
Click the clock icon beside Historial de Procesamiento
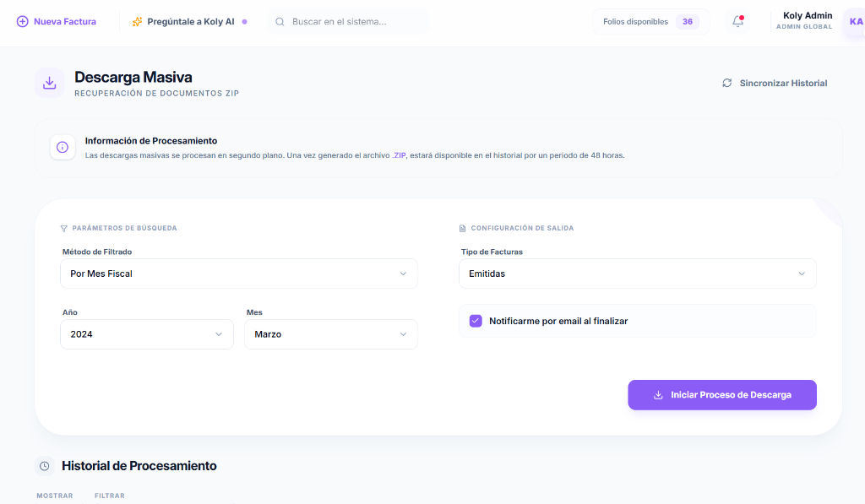pos(43,466)
